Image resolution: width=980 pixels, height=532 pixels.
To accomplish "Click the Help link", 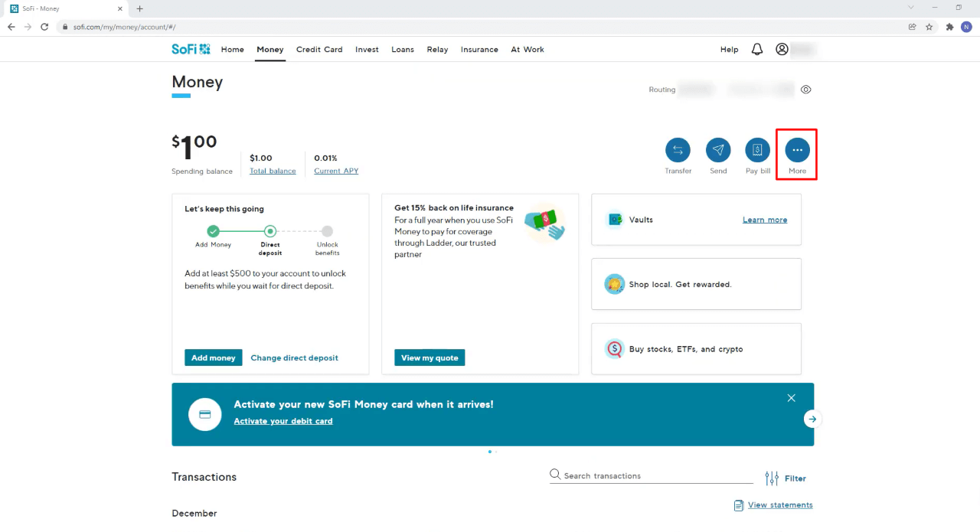I will [730, 49].
